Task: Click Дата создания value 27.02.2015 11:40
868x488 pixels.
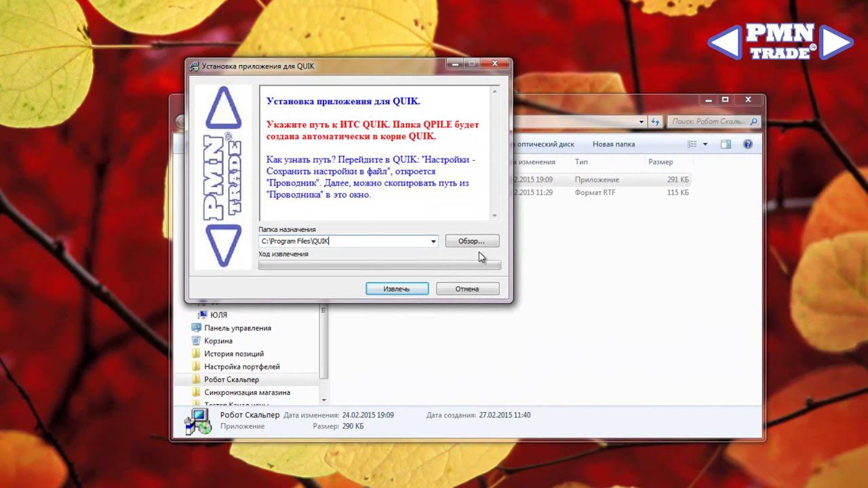Action: coord(505,415)
